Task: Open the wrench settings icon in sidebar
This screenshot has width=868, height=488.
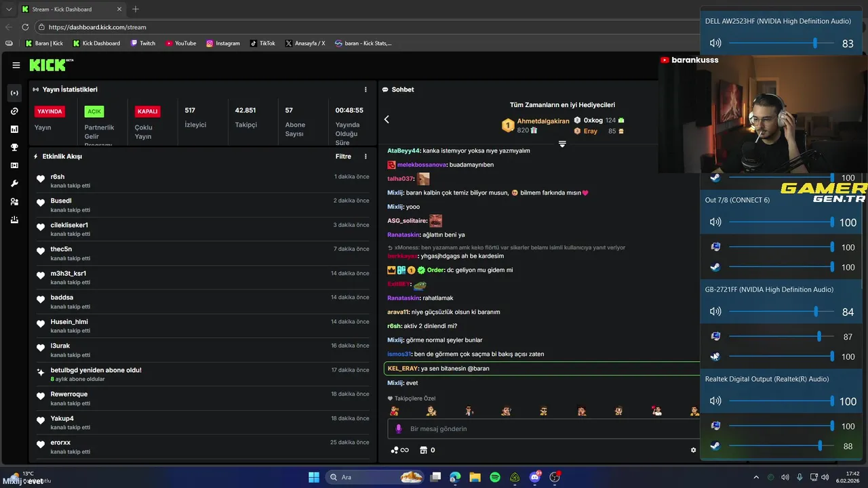Action: (14, 184)
